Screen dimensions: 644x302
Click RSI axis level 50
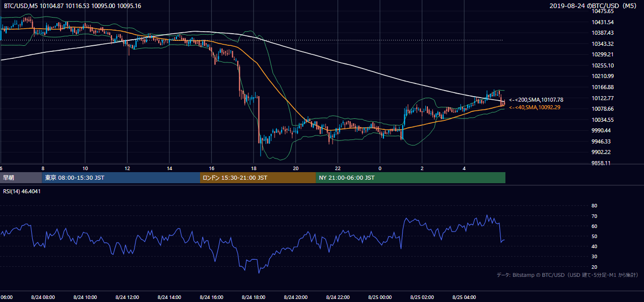[x=594, y=236]
